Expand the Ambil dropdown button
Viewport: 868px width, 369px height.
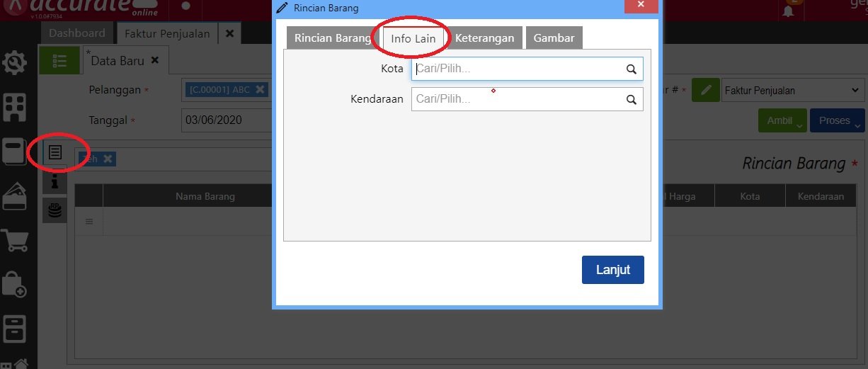coord(782,120)
